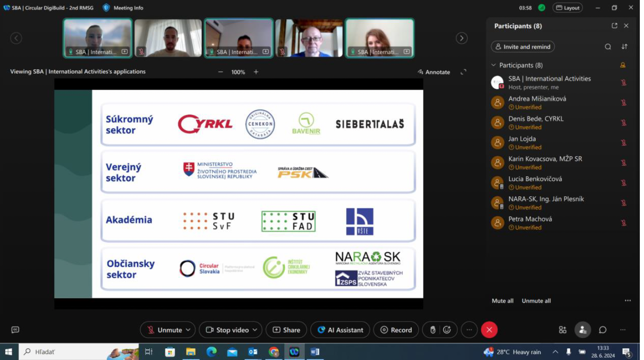Image resolution: width=644 pixels, height=360 pixels.
Task: Zoom out shared content with minus icon
Action: [x=221, y=72]
